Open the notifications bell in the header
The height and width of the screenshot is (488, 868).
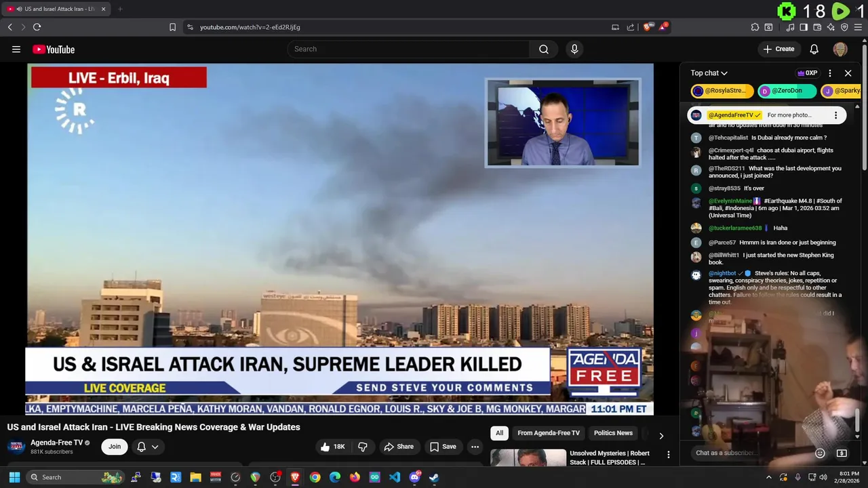814,49
